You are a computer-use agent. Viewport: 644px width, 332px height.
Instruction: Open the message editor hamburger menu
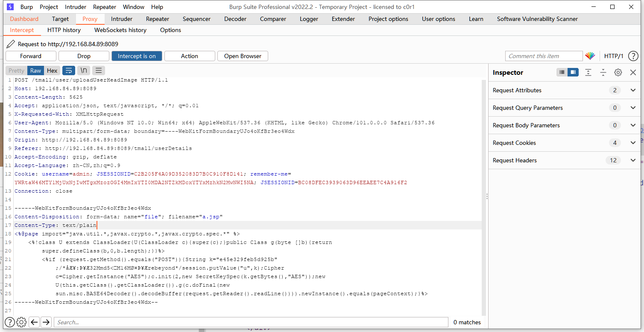(99, 71)
